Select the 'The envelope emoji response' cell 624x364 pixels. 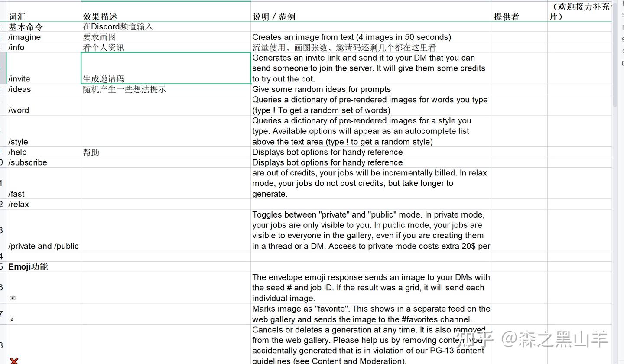pos(371,288)
